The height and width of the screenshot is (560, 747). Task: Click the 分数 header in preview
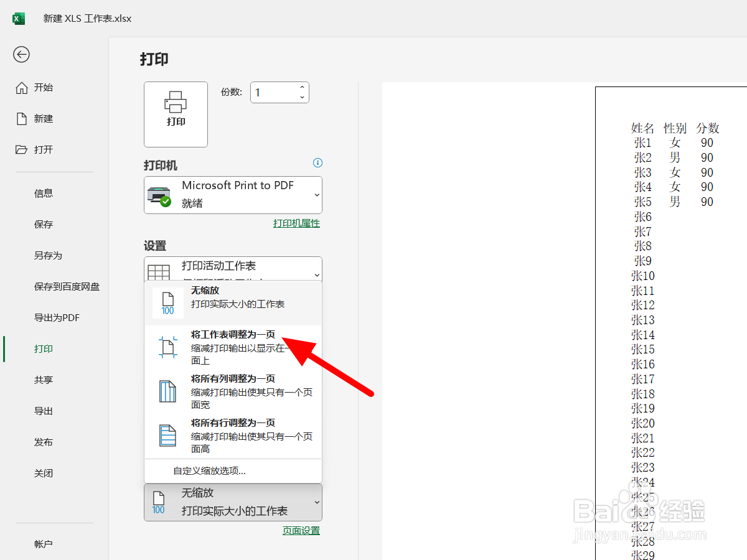(708, 128)
